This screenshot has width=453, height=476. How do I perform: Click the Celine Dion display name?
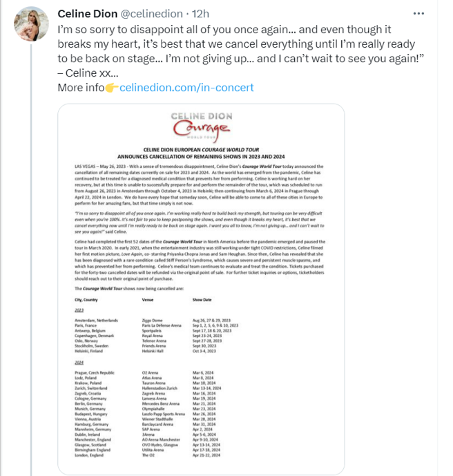click(x=93, y=14)
